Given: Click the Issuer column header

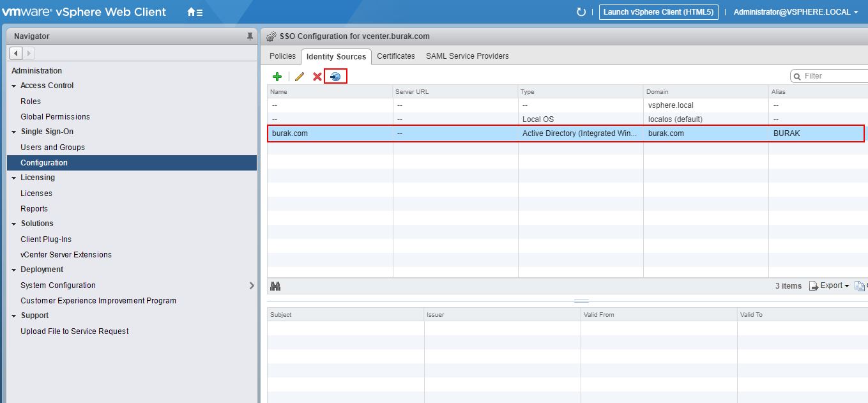Looking at the screenshot, I should click(x=503, y=314).
